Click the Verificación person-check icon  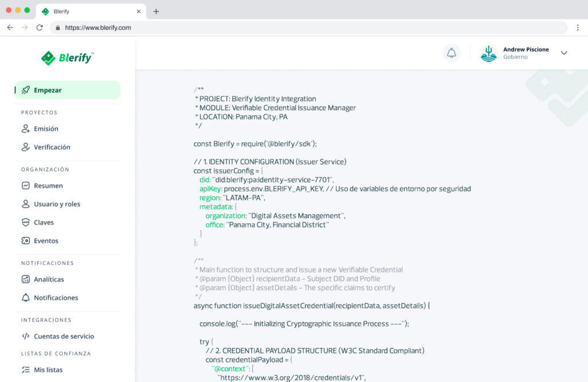pyautogui.click(x=25, y=147)
